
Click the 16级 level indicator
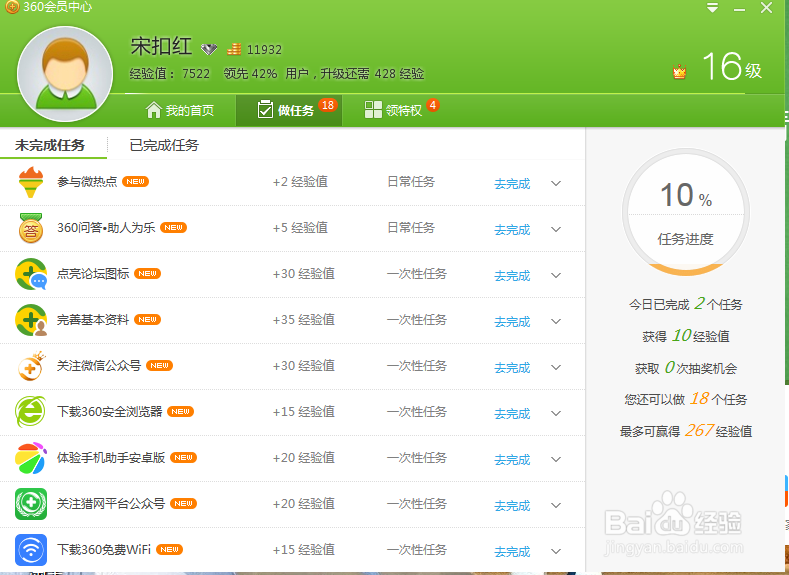pyautogui.click(x=732, y=67)
